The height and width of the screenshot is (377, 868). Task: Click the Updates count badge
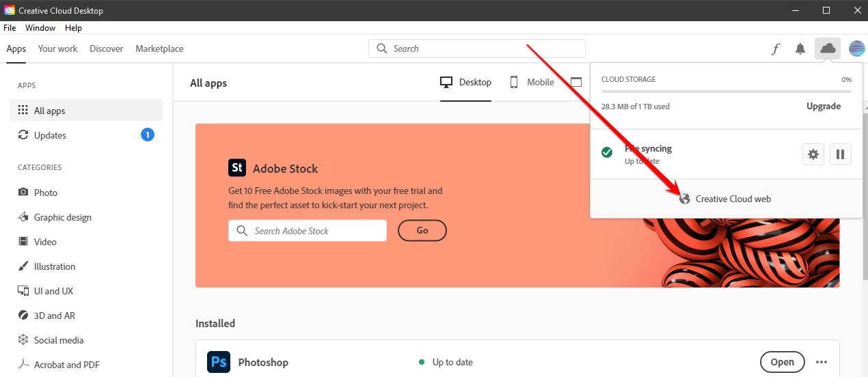tap(148, 135)
